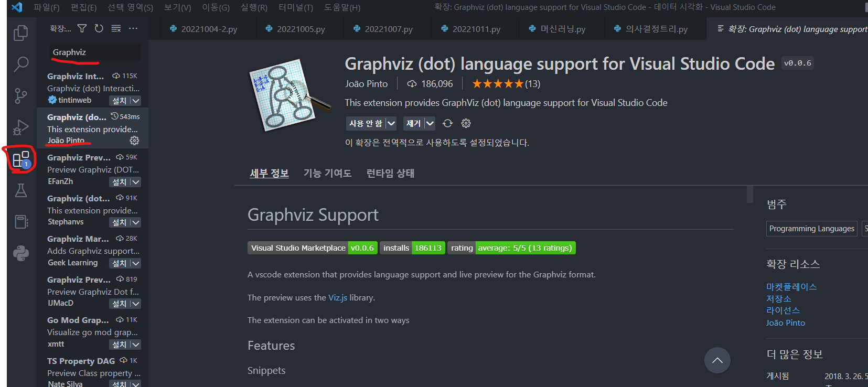The image size is (868, 387).
Task: Open the 보기(V) menu
Action: click(178, 7)
